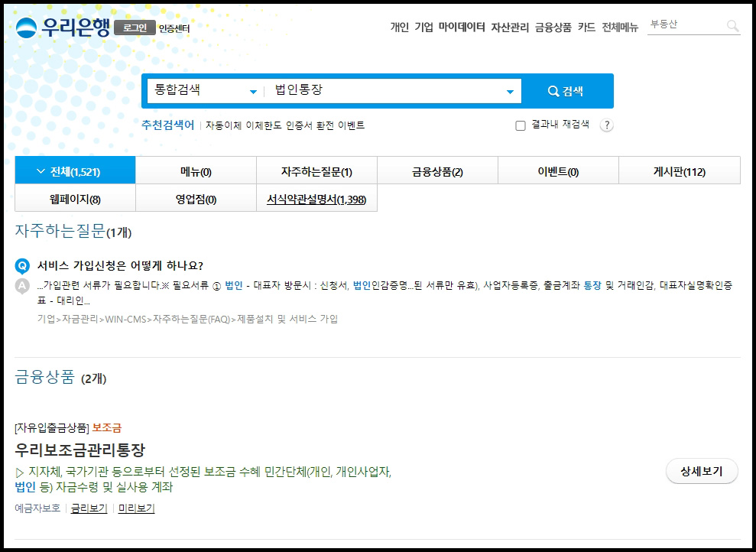
Task: Click recommended keyword 환전
Action: point(324,125)
